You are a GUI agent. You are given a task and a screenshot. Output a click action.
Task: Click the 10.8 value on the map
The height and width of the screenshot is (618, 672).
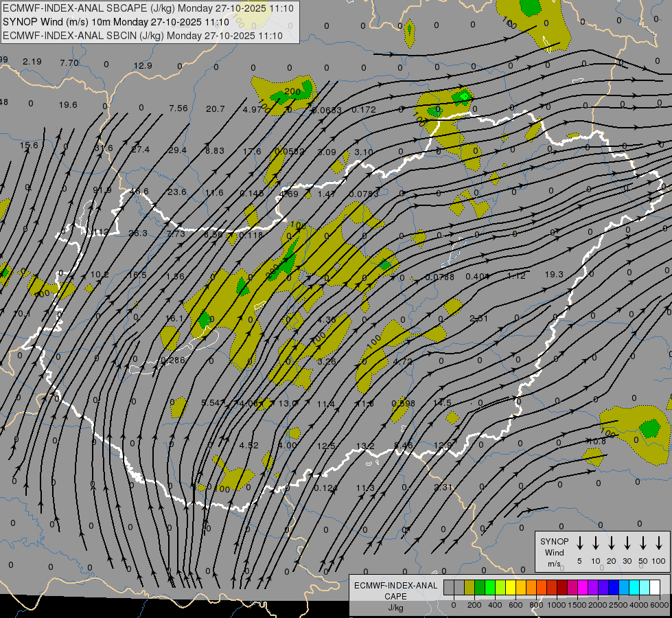pyautogui.click(x=597, y=442)
